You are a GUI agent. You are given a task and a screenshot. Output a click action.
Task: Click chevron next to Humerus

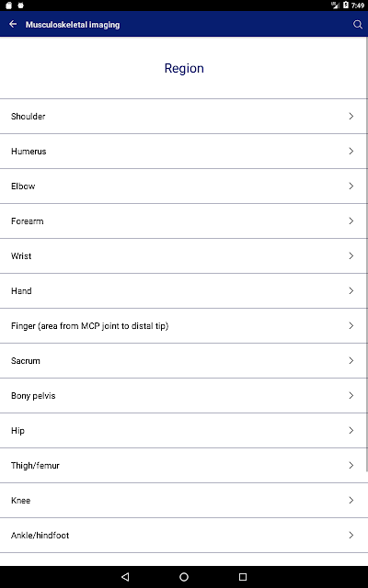pyautogui.click(x=351, y=151)
